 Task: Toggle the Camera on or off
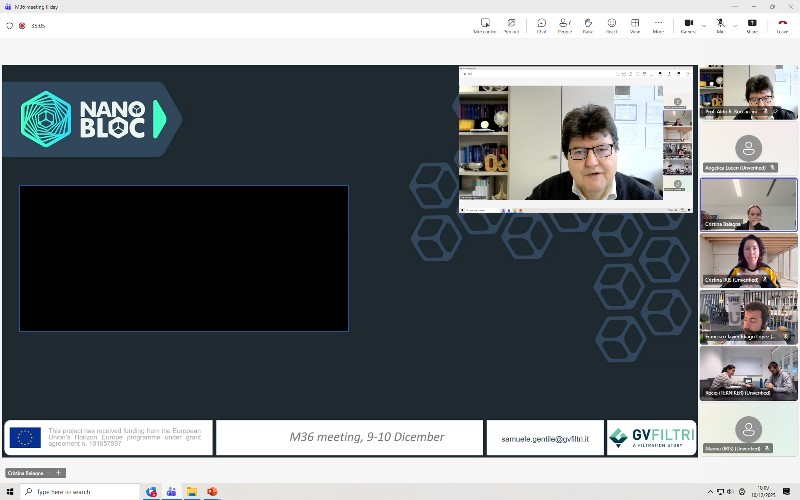pos(688,25)
